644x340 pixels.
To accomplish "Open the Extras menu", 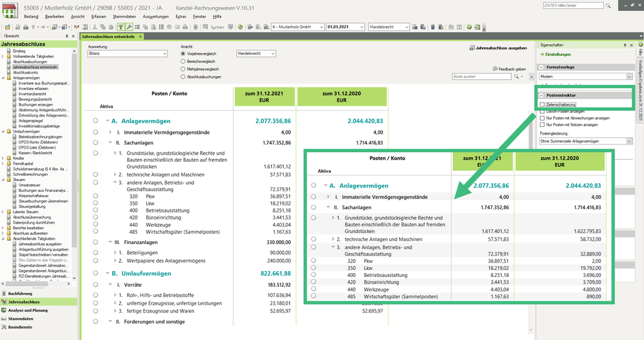I will click(x=181, y=17).
